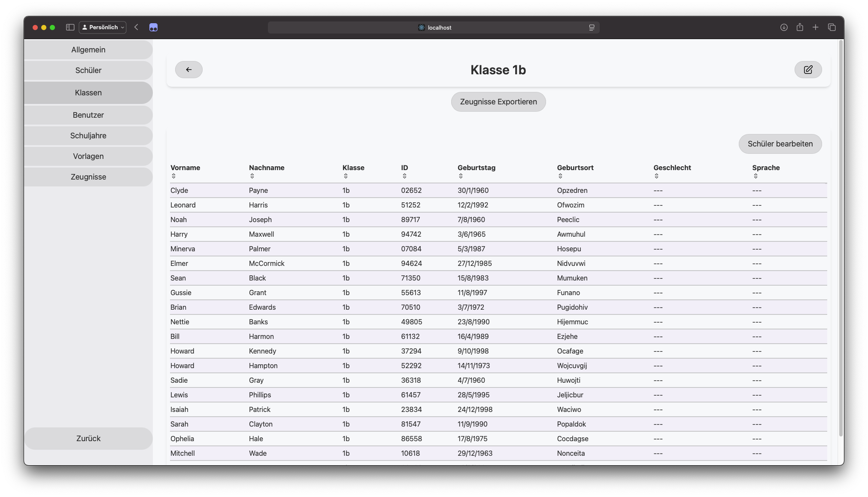Click the purple extension icon in the toolbar

pyautogui.click(x=153, y=27)
